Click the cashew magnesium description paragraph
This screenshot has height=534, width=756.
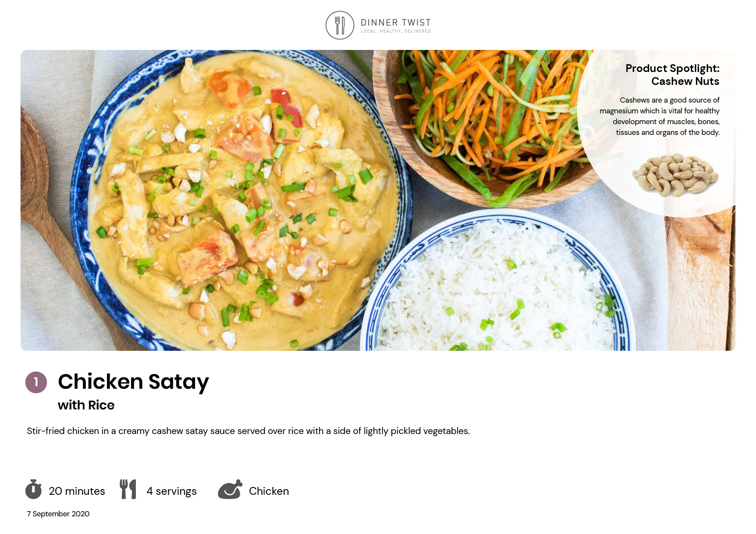tap(659, 116)
